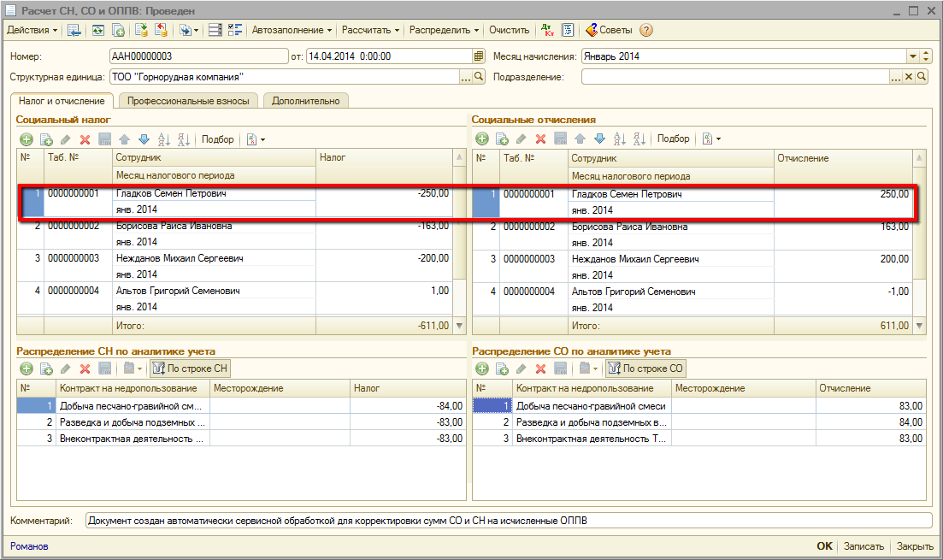Move row down in Социальный налог table
This screenshot has height=560, width=943.
144,139
